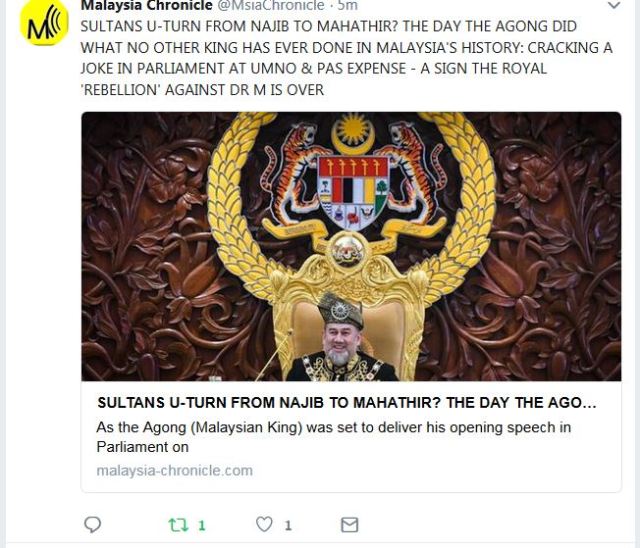Click the retweet count number 1
The height and width of the screenshot is (548, 640).
[202, 526]
